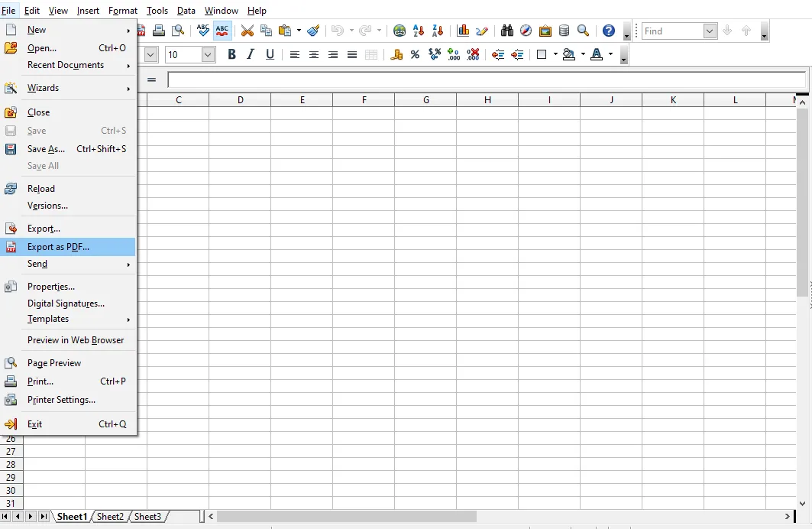Insert a chart
This screenshot has height=529, width=812.
click(x=463, y=31)
